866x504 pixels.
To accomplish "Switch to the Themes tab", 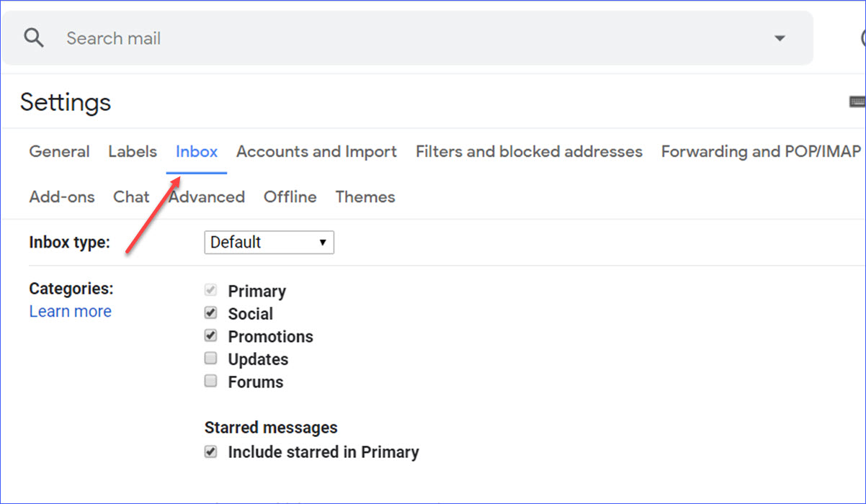I will (365, 197).
